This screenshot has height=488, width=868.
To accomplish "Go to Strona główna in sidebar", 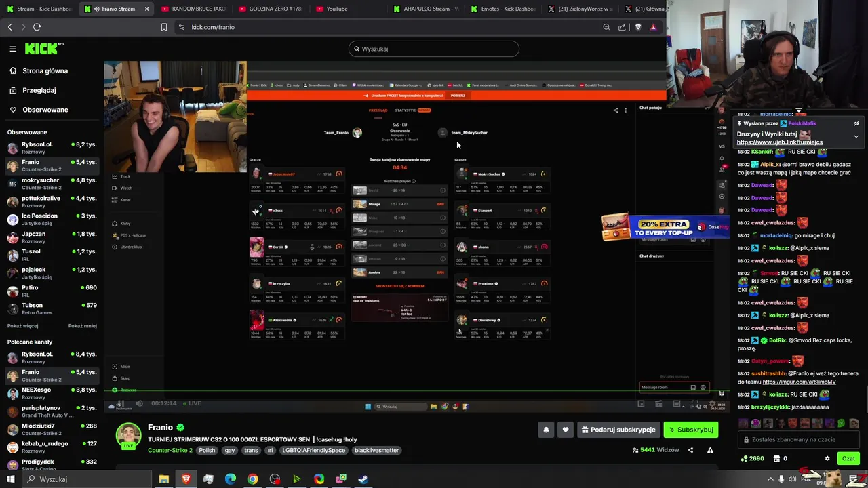I will 45,70.
